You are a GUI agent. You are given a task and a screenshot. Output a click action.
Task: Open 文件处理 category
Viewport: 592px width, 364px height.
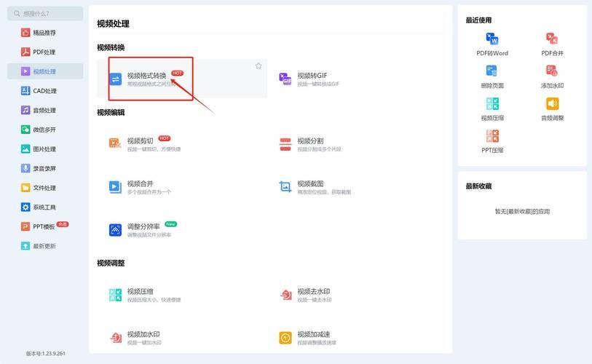coord(39,188)
